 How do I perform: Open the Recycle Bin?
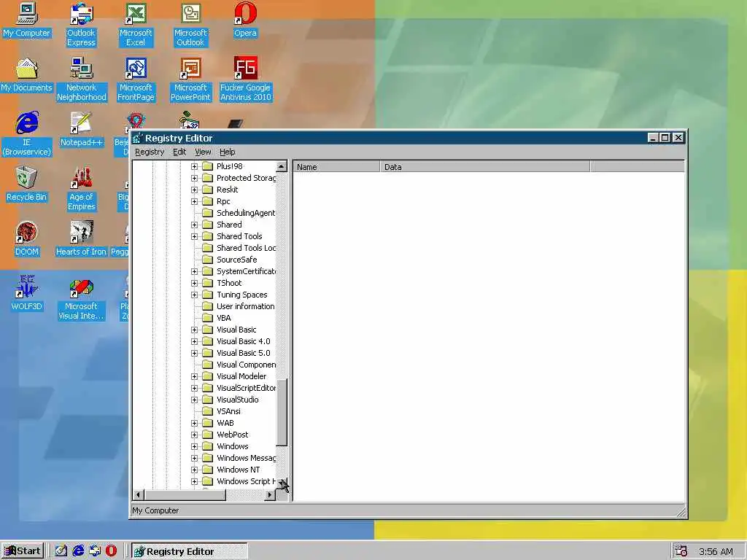click(27, 184)
